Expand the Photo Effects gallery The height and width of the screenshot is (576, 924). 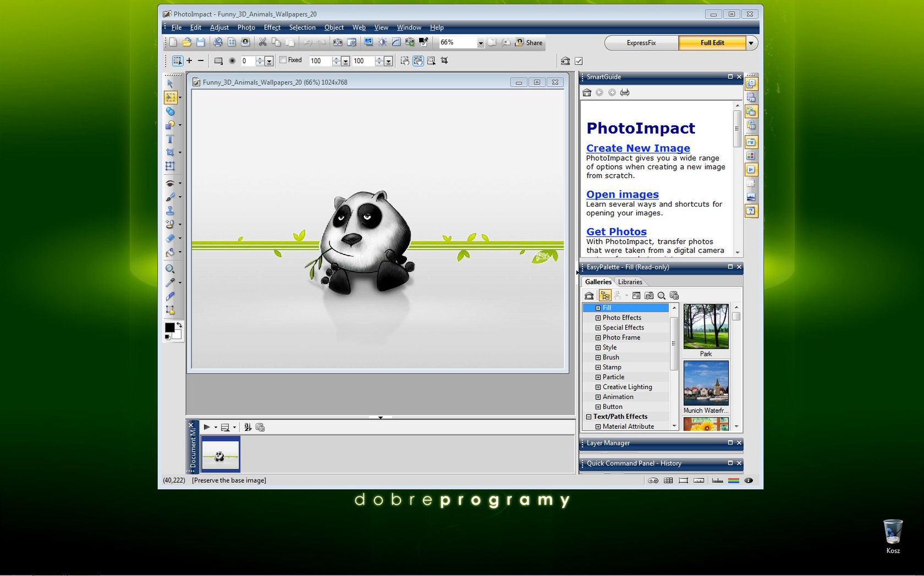tap(598, 318)
